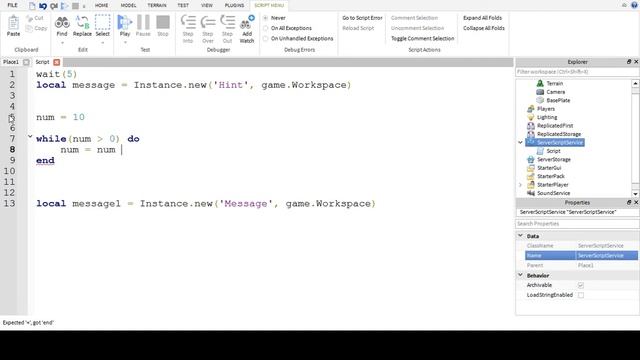Viewport: 640px width, 360px height.
Task: Click Go to Script Error
Action: [362, 18]
